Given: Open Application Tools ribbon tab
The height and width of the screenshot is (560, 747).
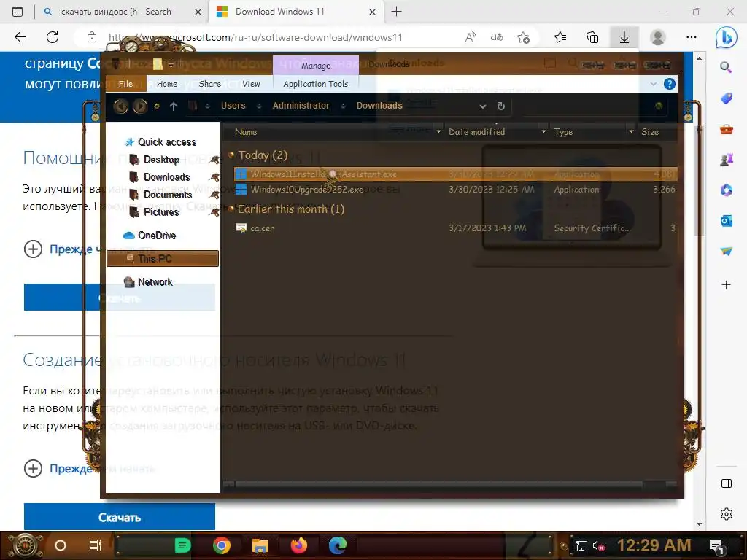Looking at the screenshot, I should pos(315,84).
